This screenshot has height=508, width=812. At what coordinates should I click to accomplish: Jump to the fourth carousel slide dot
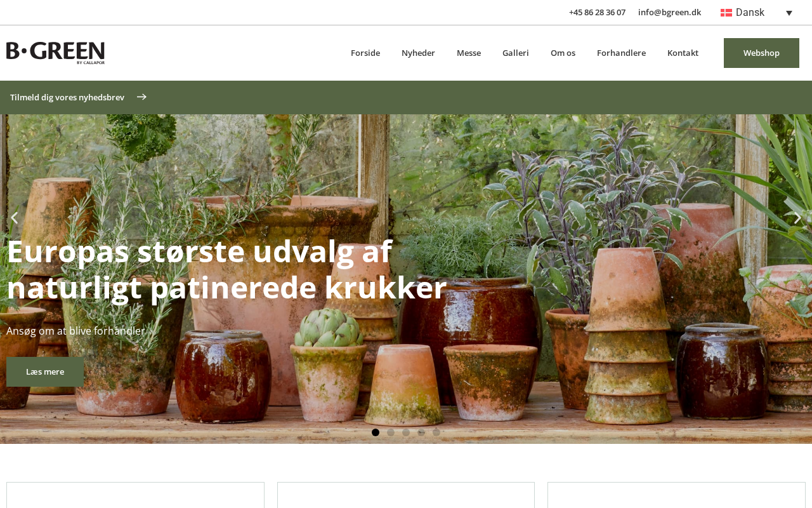[x=421, y=432]
